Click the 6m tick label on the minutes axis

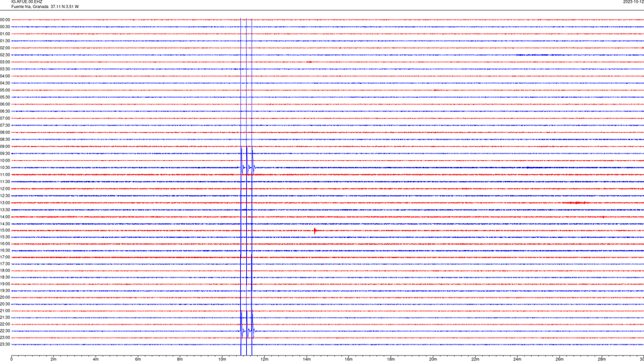(138, 359)
